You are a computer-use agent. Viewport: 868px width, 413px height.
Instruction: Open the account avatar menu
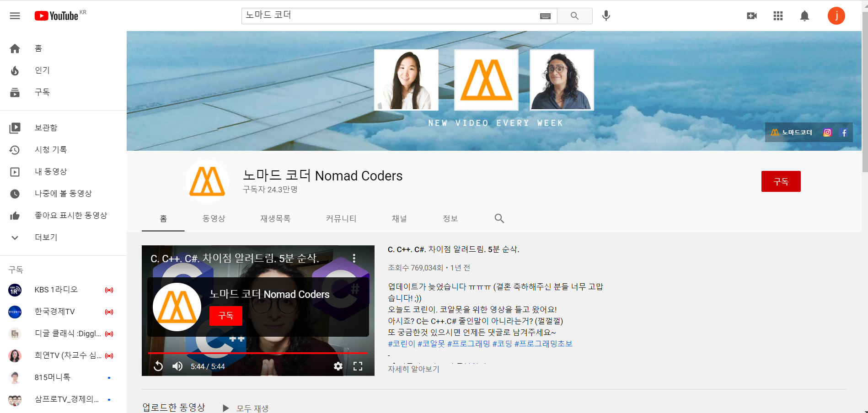coord(836,16)
